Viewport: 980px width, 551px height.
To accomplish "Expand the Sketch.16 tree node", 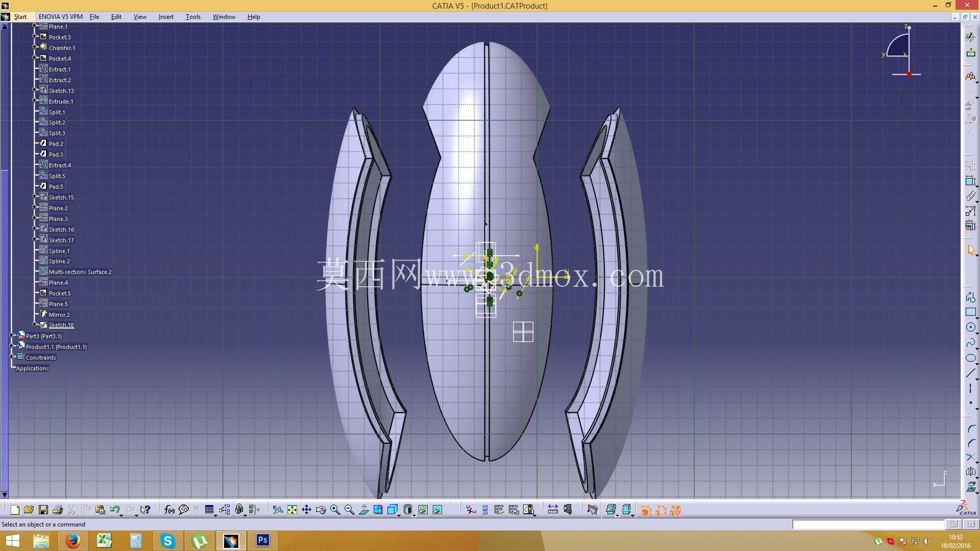I will (x=34, y=229).
